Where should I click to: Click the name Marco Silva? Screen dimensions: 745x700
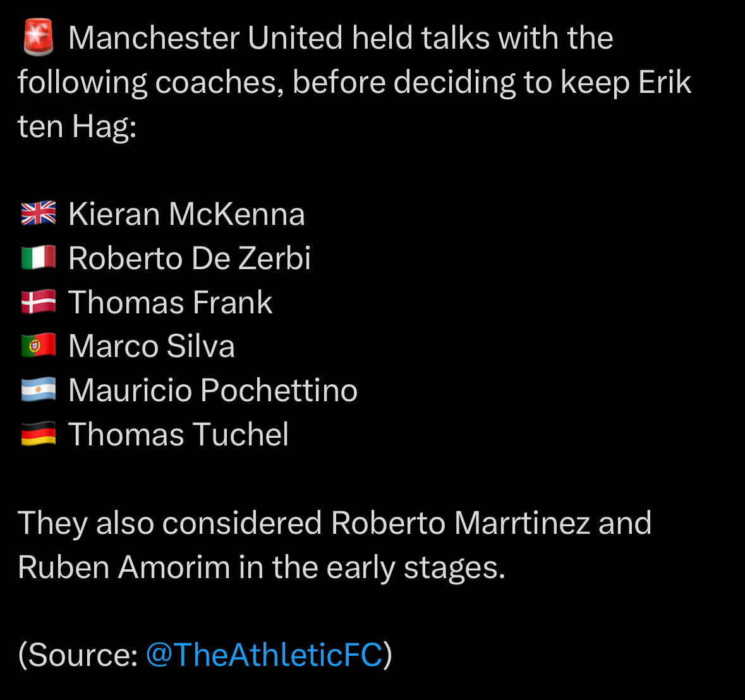(152, 346)
